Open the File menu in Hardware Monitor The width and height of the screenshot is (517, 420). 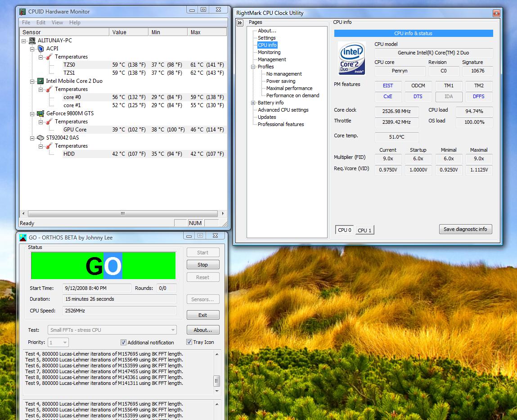tap(26, 23)
